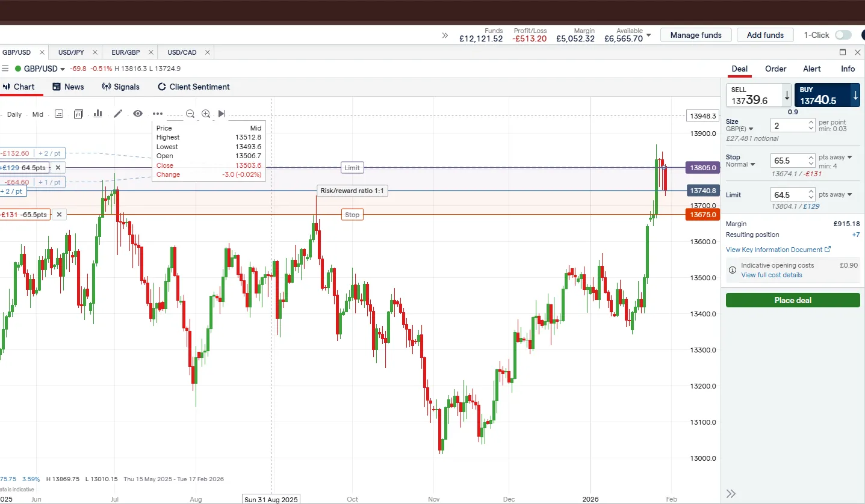This screenshot has width=865, height=504.
Task: Select the pencil drawing tool
Action: click(118, 114)
